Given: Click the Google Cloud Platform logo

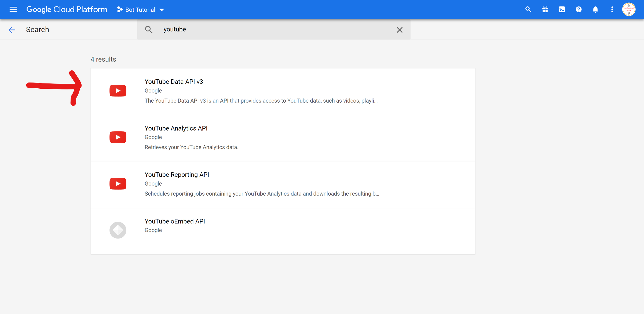Looking at the screenshot, I should point(67,10).
